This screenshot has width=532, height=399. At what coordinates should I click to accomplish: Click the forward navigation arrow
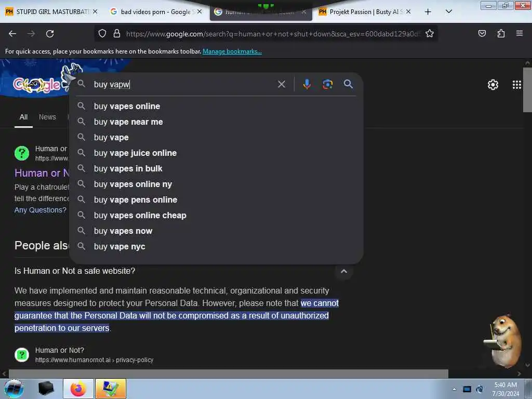tap(31, 34)
